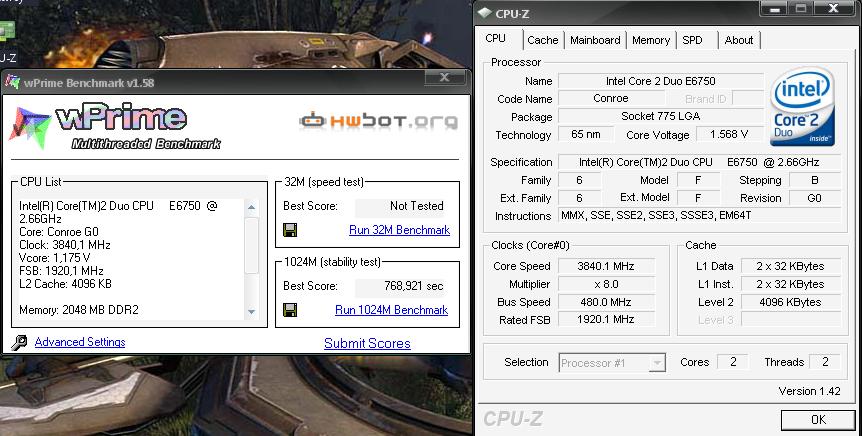Image resolution: width=862 pixels, height=436 pixels.
Task: Click the Threads value '2'
Action: pyautogui.click(x=825, y=362)
